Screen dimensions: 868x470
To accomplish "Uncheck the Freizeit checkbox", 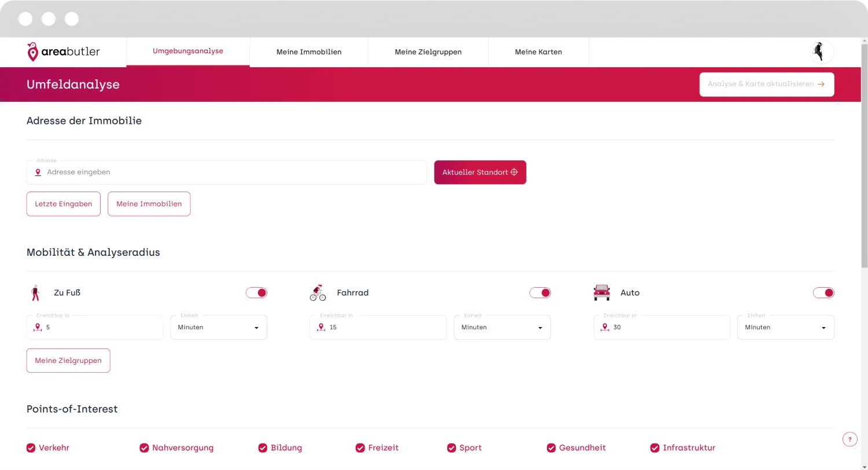I will (x=360, y=448).
